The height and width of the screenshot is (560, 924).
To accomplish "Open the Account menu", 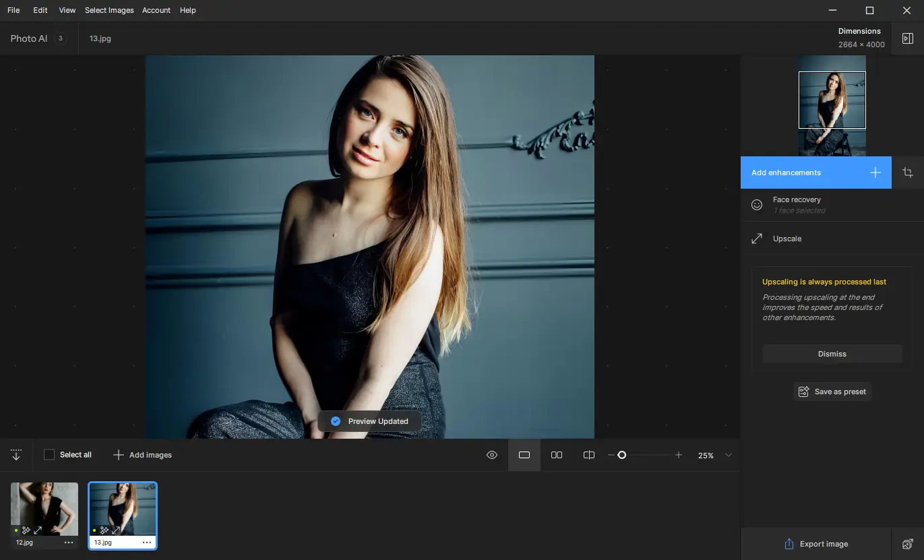I will click(156, 10).
